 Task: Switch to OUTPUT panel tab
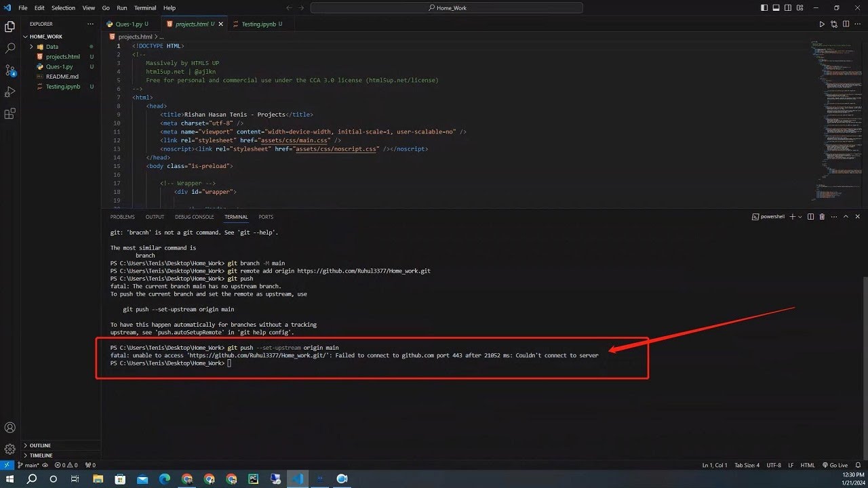click(x=155, y=217)
